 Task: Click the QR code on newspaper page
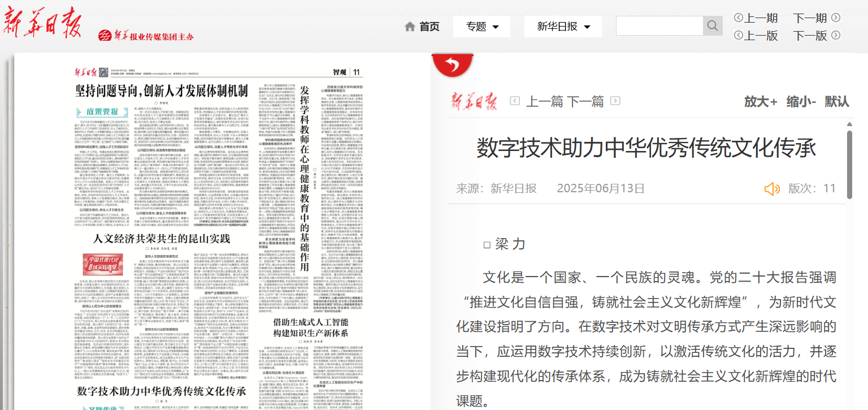104,72
